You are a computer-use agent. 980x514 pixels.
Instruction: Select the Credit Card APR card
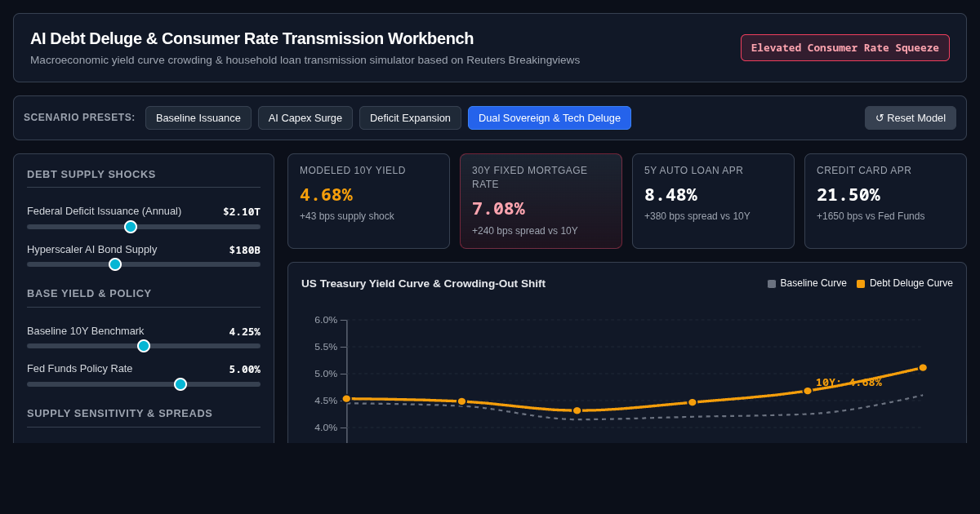(x=885, y=201)
